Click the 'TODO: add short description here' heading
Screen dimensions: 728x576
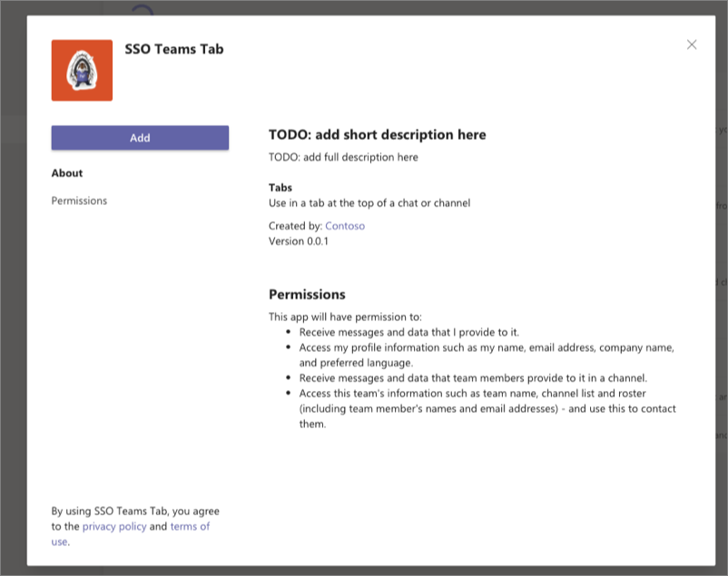pos(377,134)
